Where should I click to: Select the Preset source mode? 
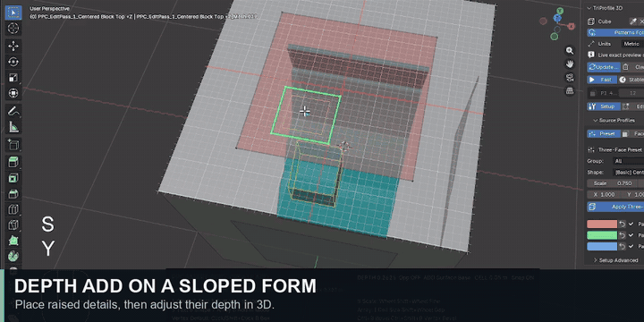click(603, 134)
